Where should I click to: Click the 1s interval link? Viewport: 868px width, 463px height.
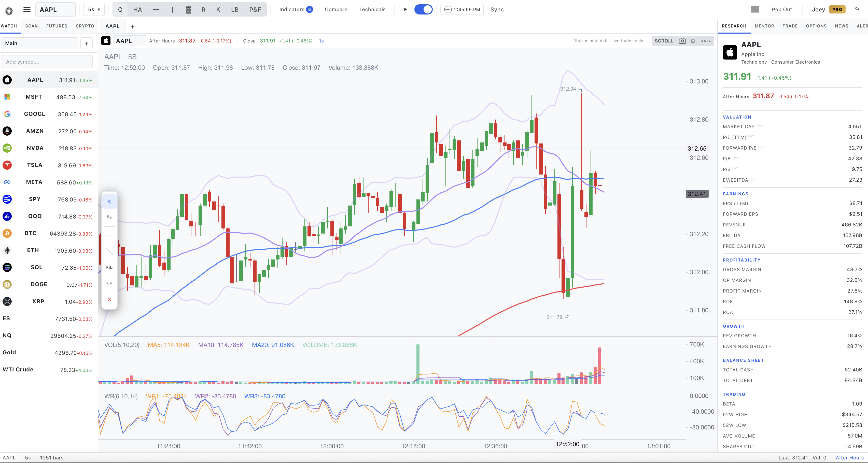321,41
